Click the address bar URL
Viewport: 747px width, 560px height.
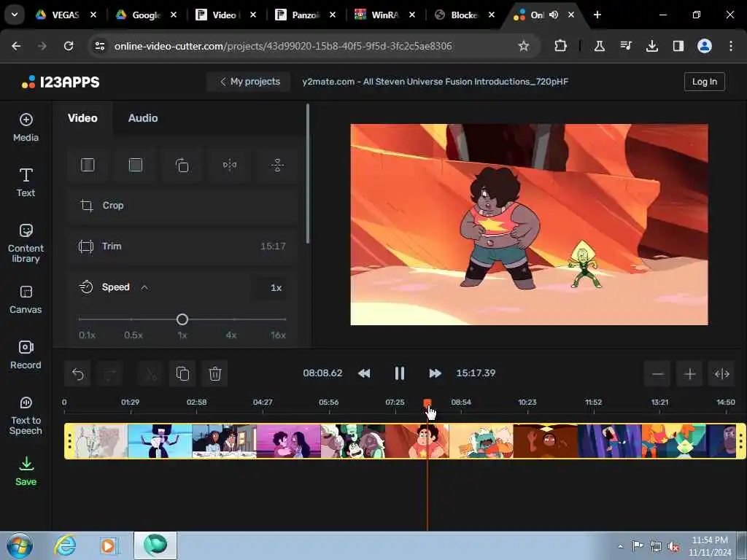283,46
